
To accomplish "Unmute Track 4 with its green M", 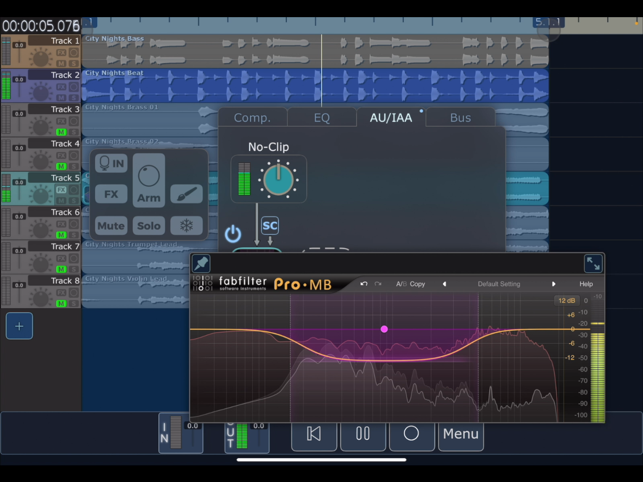I will pyautogui.click(x=61, y=166).
